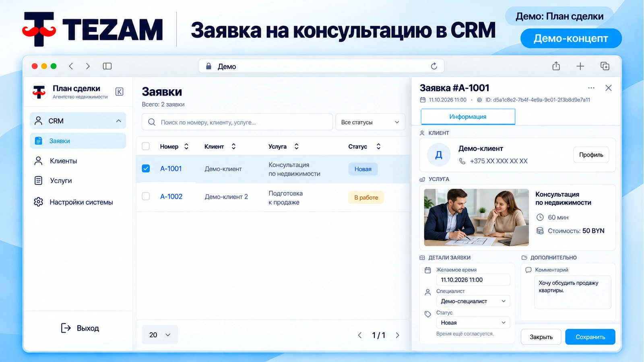Screen dimensions: 644x362
Task: Open the Услуги section
Action: click(x=78, y=181)
